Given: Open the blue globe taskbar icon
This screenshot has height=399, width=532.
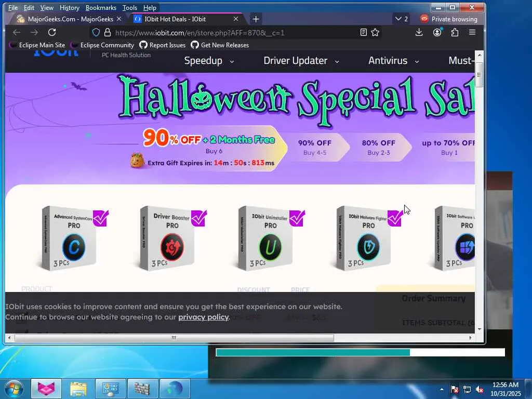Looking at the screenshot, I should point(175,389).
